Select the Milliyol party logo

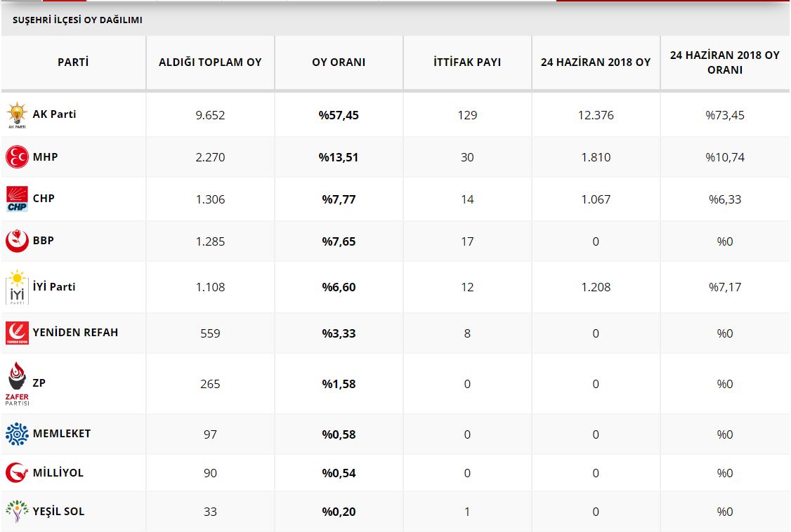17,473
